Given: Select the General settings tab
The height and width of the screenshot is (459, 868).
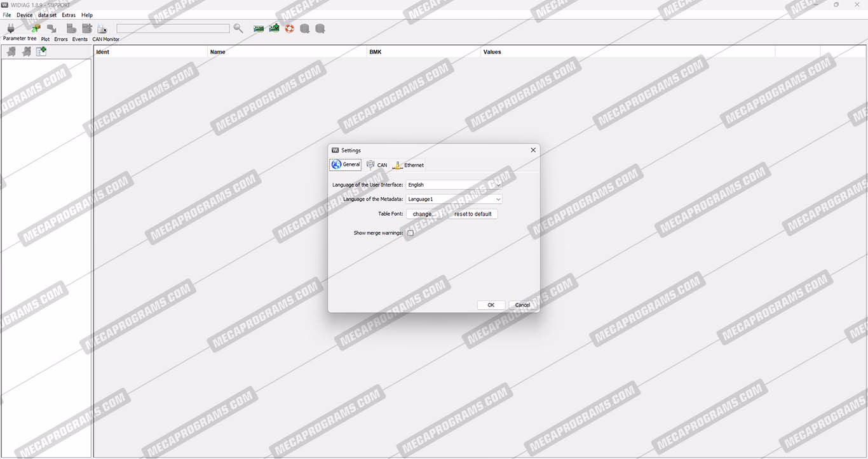Looking at the screenshot, I should [346, 165].
